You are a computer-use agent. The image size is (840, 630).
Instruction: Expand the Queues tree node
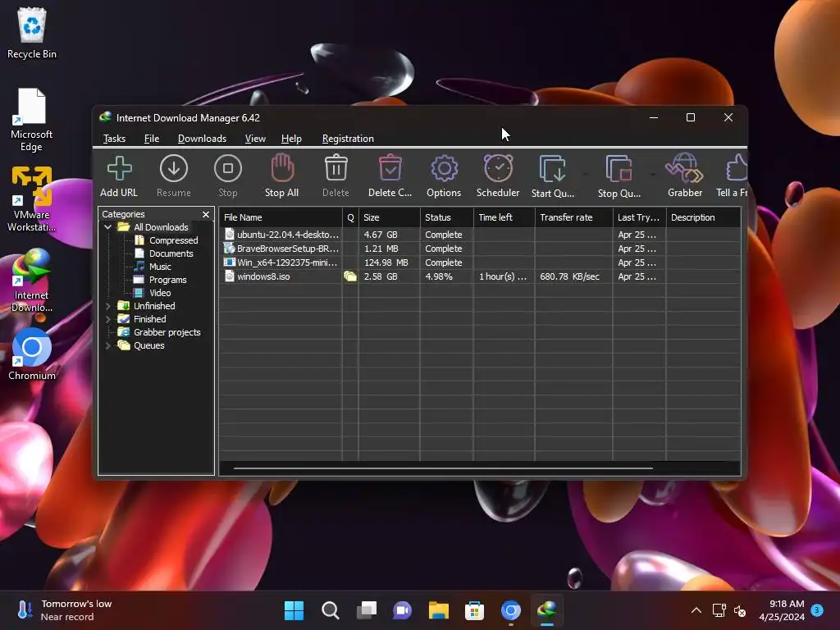tap(108, 345)
